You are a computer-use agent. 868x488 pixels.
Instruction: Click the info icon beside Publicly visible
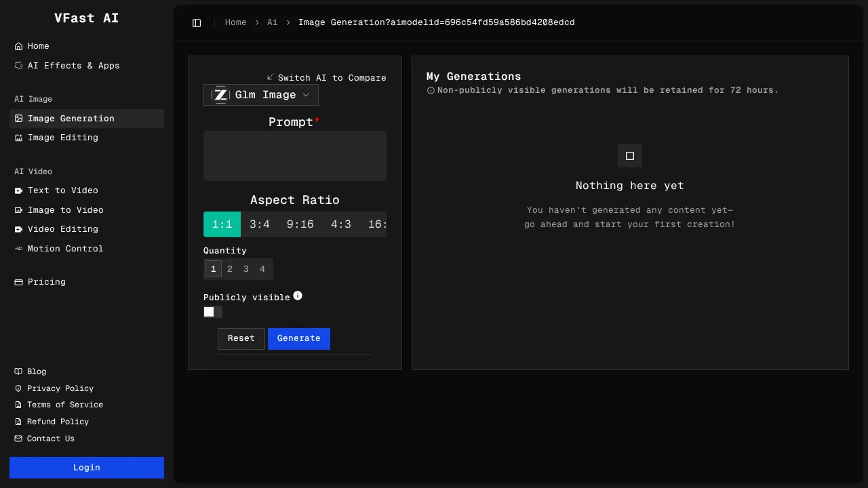298,296
